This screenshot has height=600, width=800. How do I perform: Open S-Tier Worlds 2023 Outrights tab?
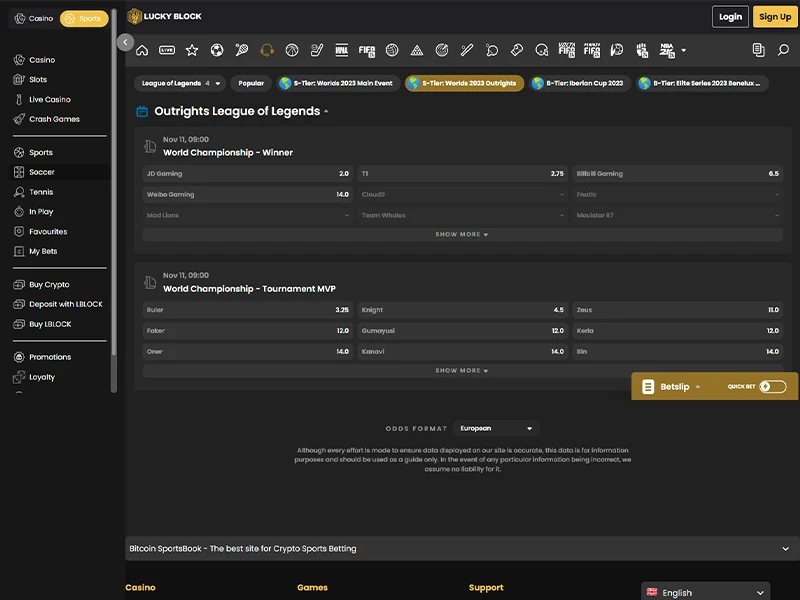[x=464, y=83]
